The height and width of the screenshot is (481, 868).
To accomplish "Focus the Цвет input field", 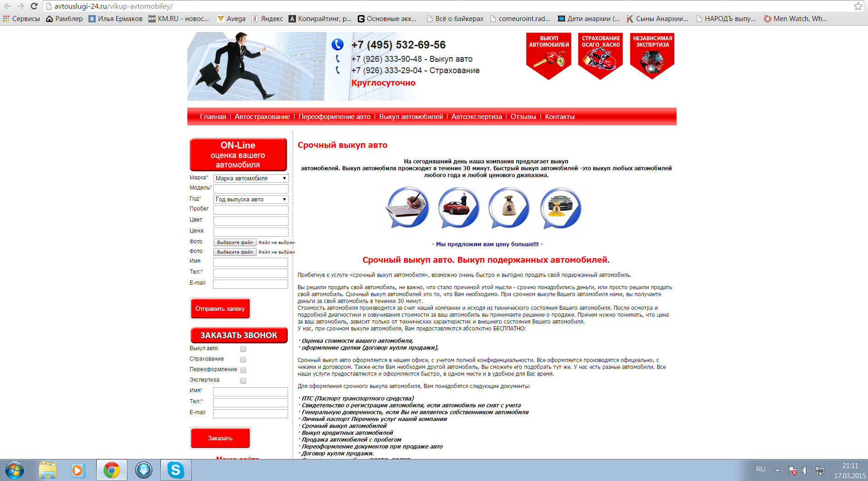I will click(251, 221).
